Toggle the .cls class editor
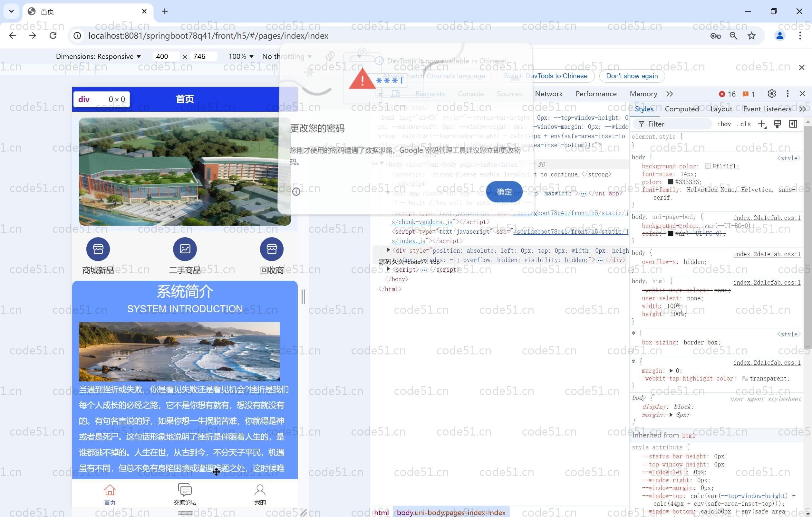The height and width of the screenshot is (517, 812). [x=744, y=124]
